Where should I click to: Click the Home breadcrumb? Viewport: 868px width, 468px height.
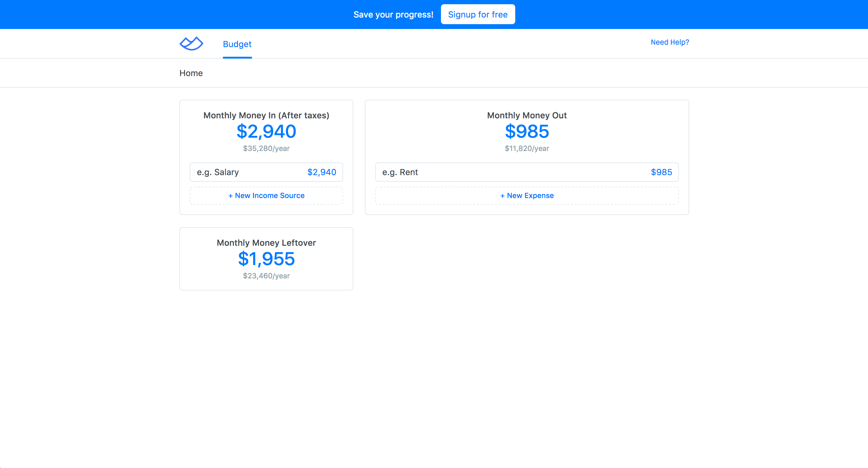tap(191, 73)
